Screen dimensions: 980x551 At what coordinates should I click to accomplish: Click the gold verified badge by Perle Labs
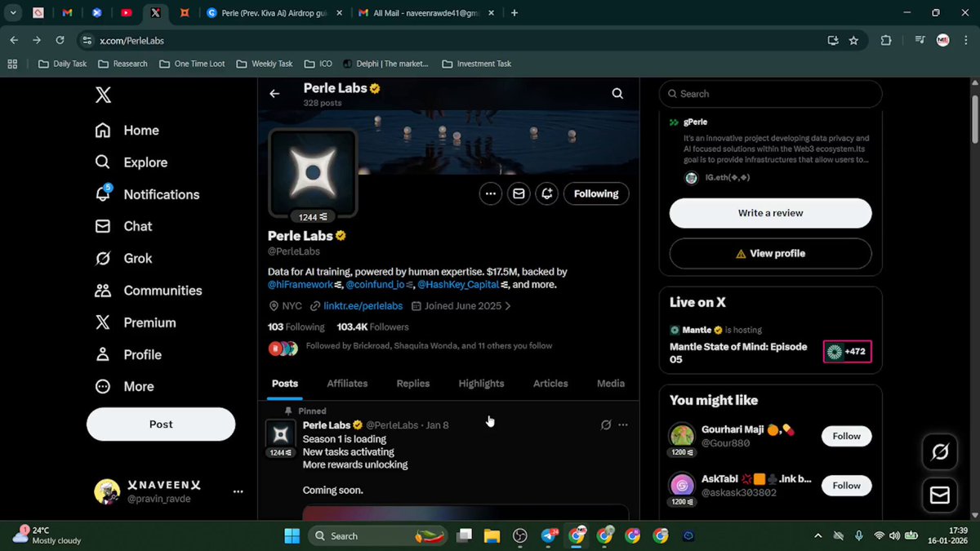(x=341, y=236)
